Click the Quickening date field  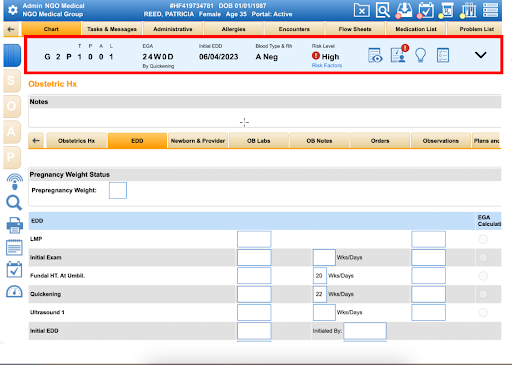click(x=254, y=294)
